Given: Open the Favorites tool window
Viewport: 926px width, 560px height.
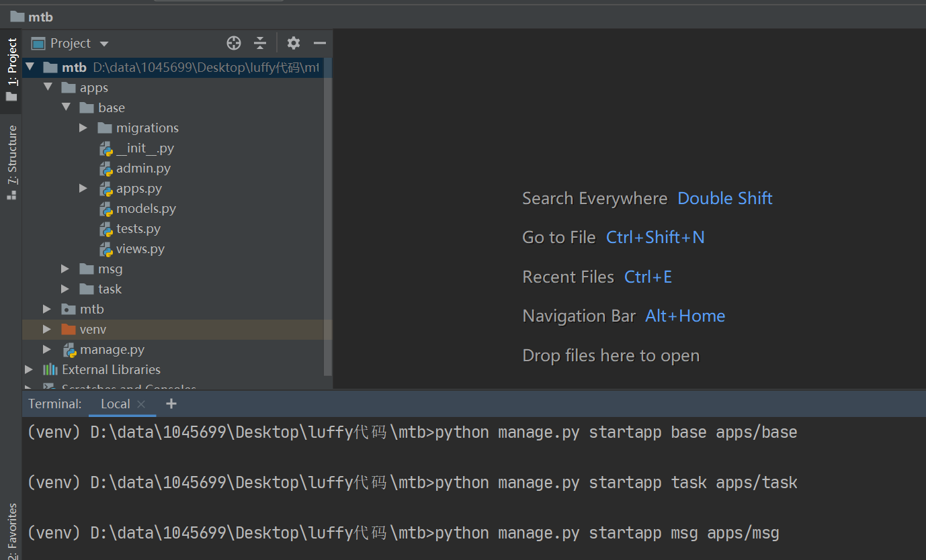Looking at the screenshot, I should pyautogui.click(x=11, y=530).
